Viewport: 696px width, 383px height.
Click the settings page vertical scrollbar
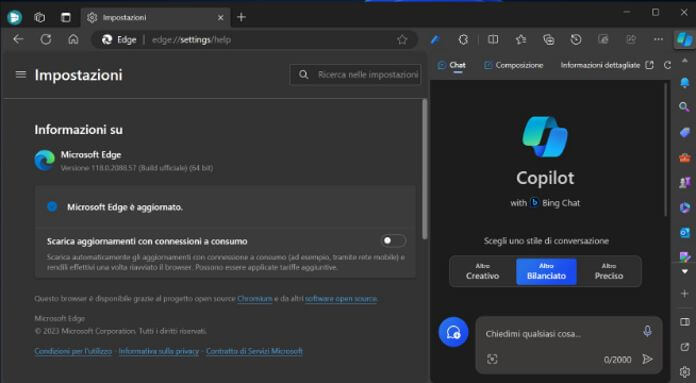coord(425,169)
